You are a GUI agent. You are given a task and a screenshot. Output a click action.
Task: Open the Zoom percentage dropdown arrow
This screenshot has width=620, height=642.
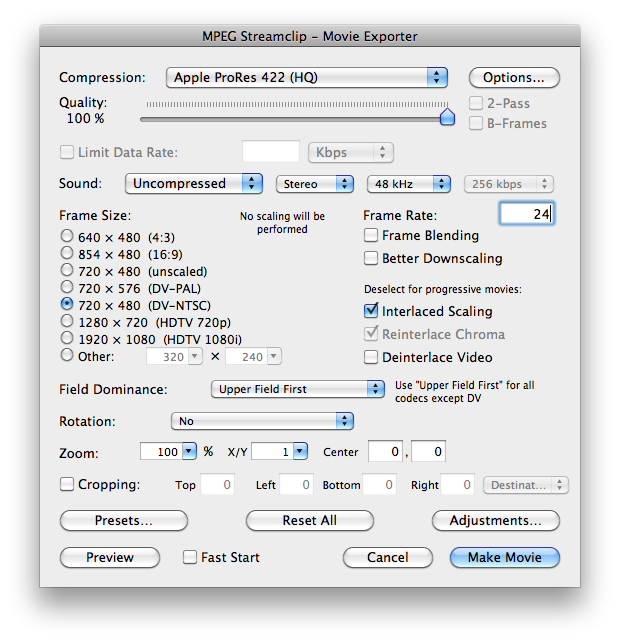(x=189, y=451)
